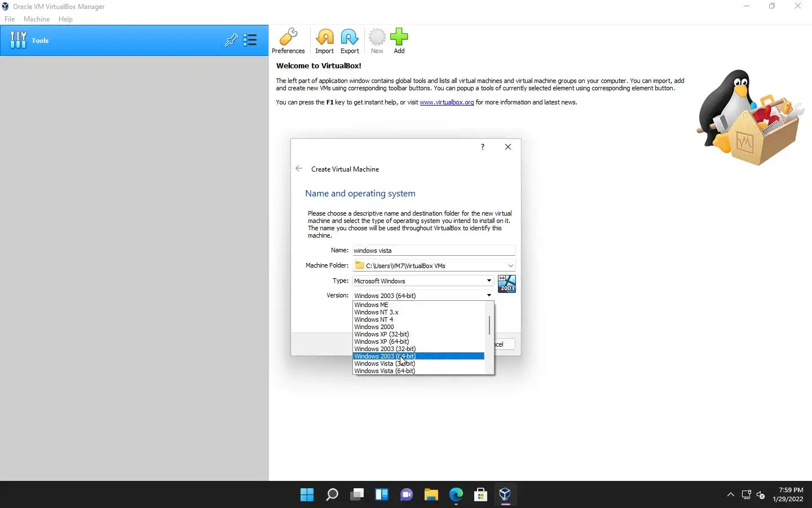Open Task View on taskbar
Screen dimensions: 812x508
click(x=357, y=495)
